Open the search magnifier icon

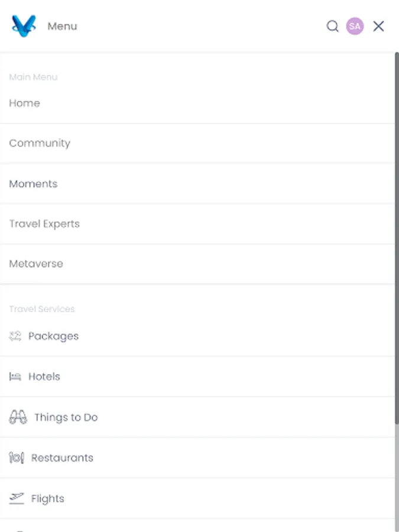332,27
